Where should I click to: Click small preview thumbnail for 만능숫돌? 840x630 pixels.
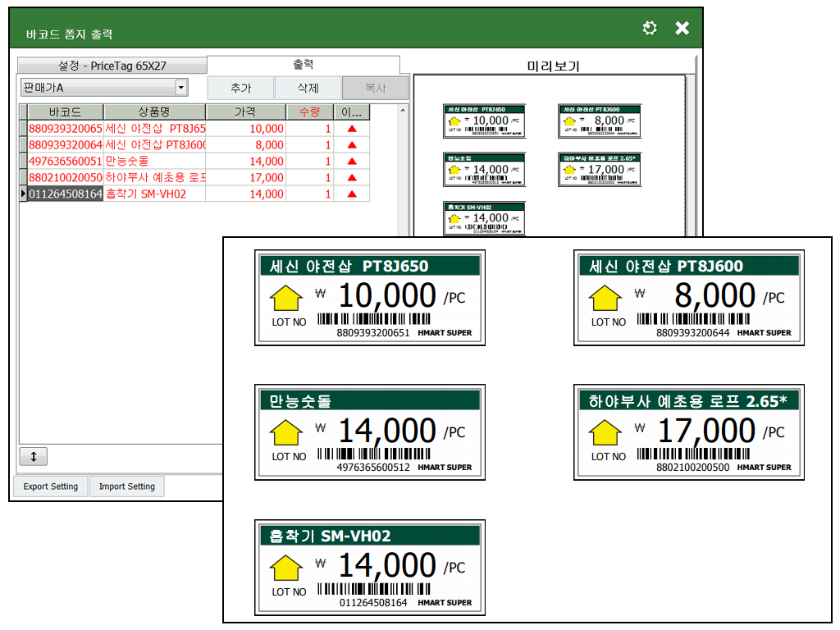[484, 170]
